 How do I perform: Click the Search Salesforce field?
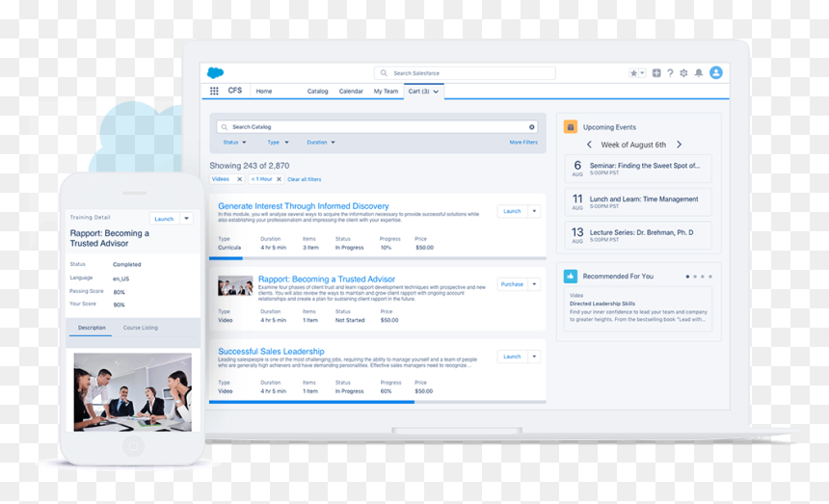coord(465,73)
